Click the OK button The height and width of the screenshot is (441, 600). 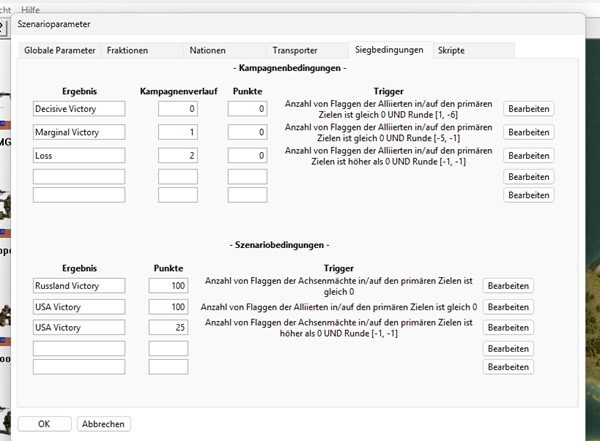tap(44, 424)
